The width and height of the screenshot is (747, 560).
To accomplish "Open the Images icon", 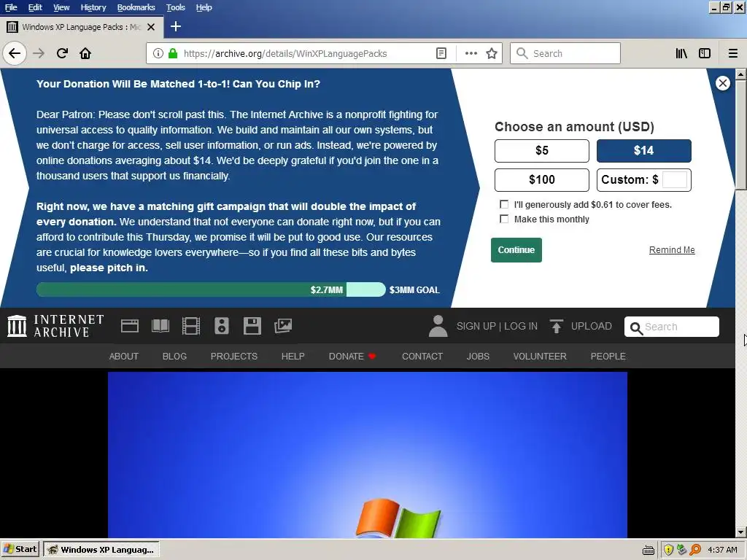I will [x=283, y=326].
